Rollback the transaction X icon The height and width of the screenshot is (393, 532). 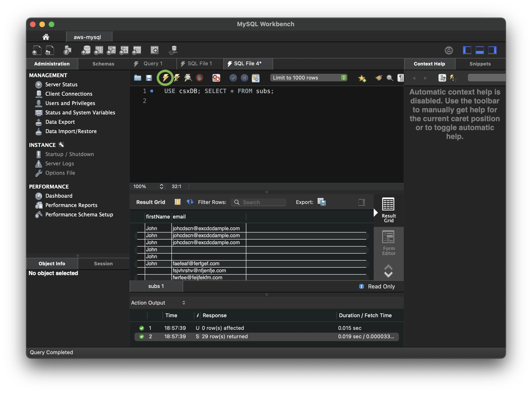(x=244, y=78)
